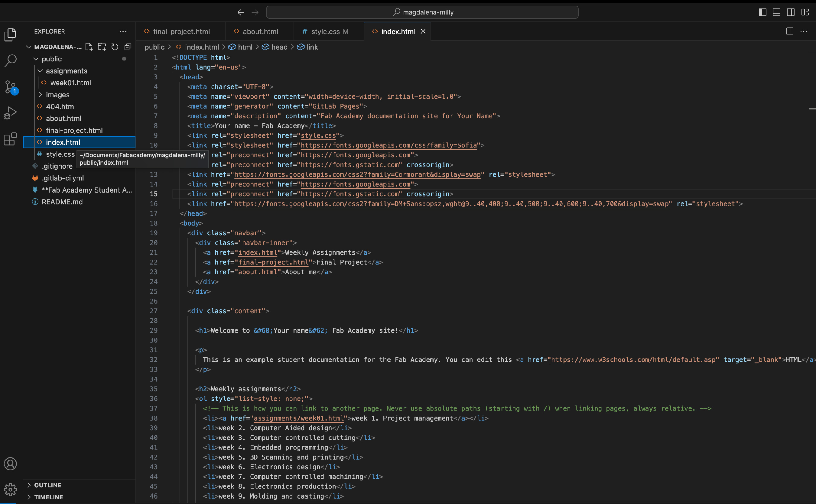Viewport: 816px width, 504px height.
Task: Click the Settings gear icon at bottom left
Action: 11,489
